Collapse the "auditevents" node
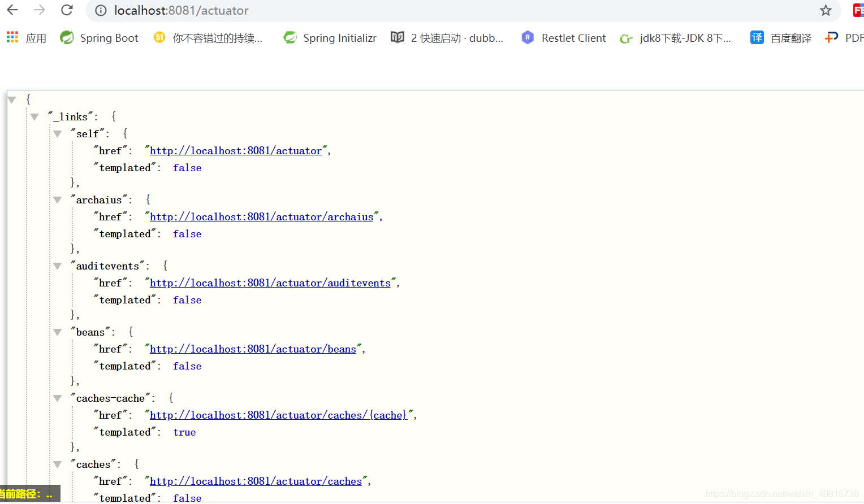The image size is (864, 504). 57,266
